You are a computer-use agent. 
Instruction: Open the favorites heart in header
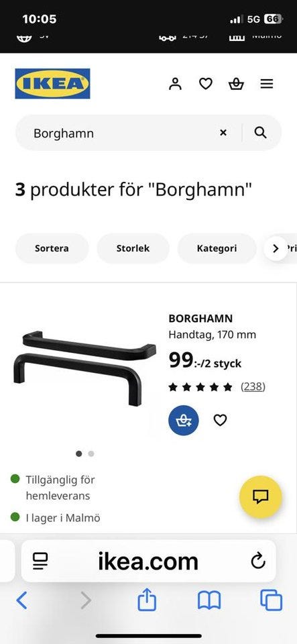click(x=206, y=84)
